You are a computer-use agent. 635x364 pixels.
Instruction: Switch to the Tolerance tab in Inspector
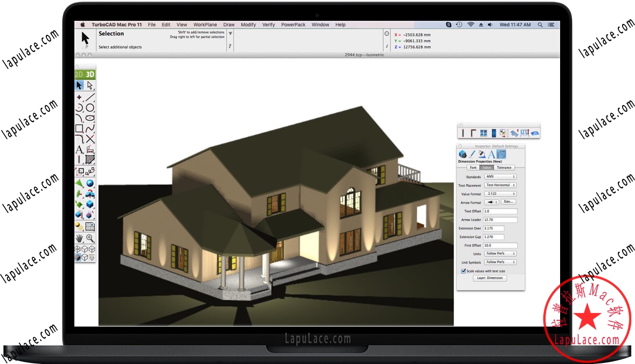503,167
